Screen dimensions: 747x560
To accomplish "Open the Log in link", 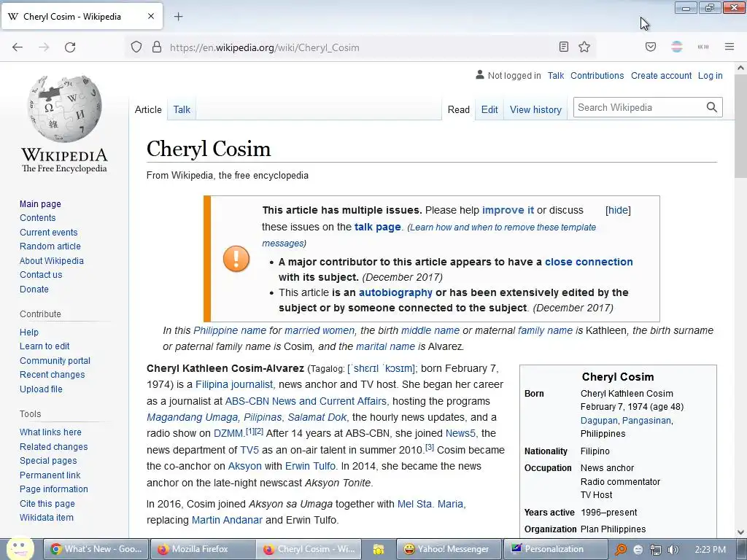I will pos(710,75).
